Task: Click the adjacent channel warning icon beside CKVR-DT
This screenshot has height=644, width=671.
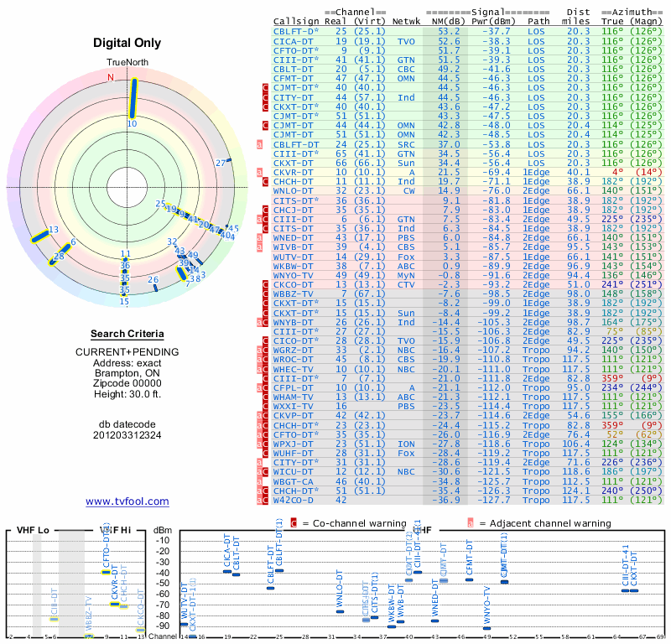Action: 259,173
